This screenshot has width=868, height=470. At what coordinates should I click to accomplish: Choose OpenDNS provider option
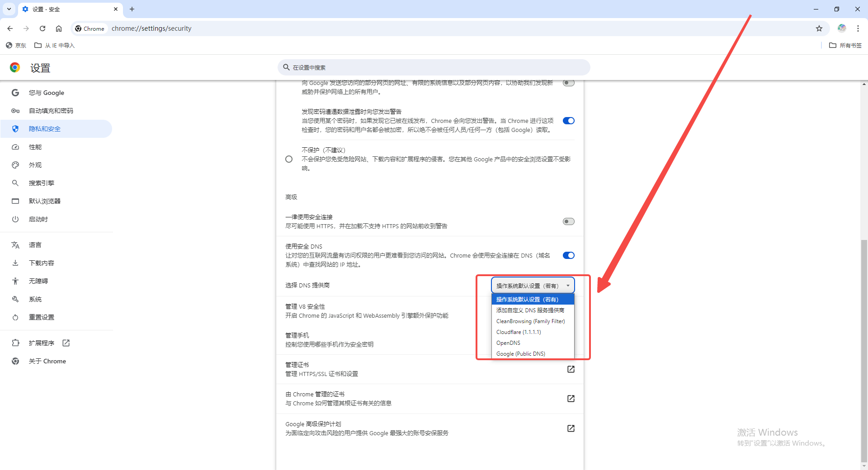coord(533,343)
